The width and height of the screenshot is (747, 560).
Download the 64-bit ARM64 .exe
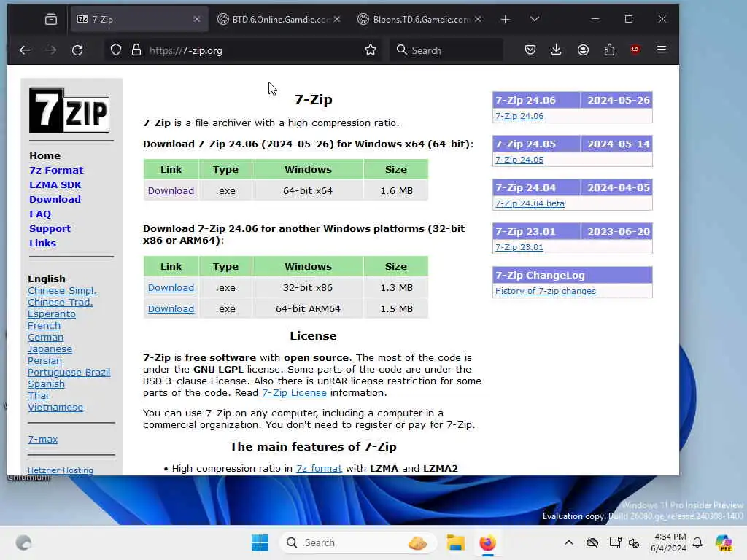[171, 308]
